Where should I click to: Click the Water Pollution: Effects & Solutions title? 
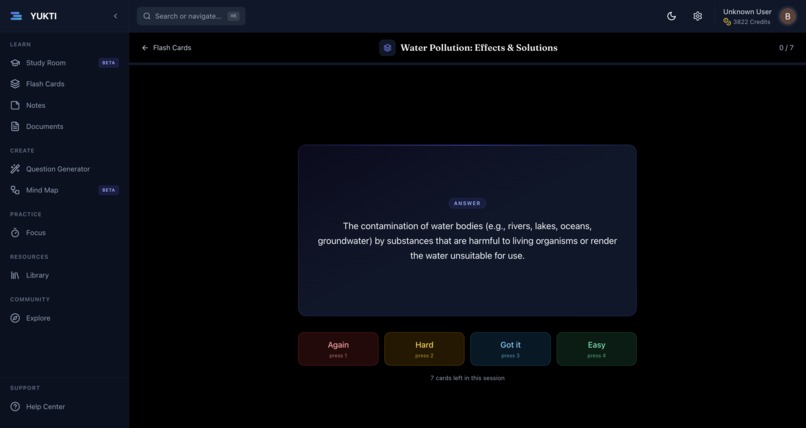479,48
